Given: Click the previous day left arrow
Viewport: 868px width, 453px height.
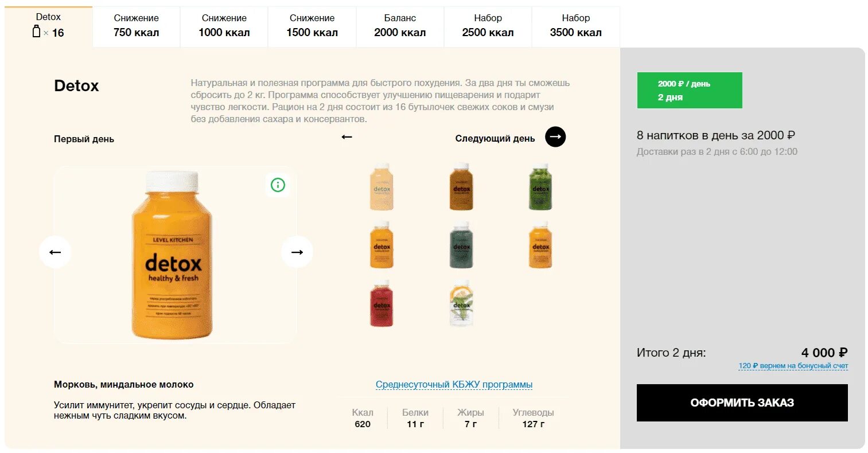Looking at the screenshot, I should tap(347, 137).
